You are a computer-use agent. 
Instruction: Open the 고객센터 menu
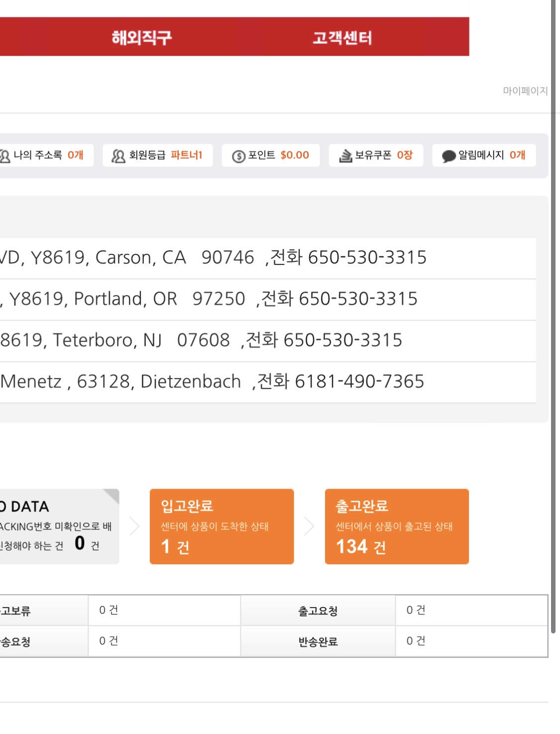[x=342, y=37]
